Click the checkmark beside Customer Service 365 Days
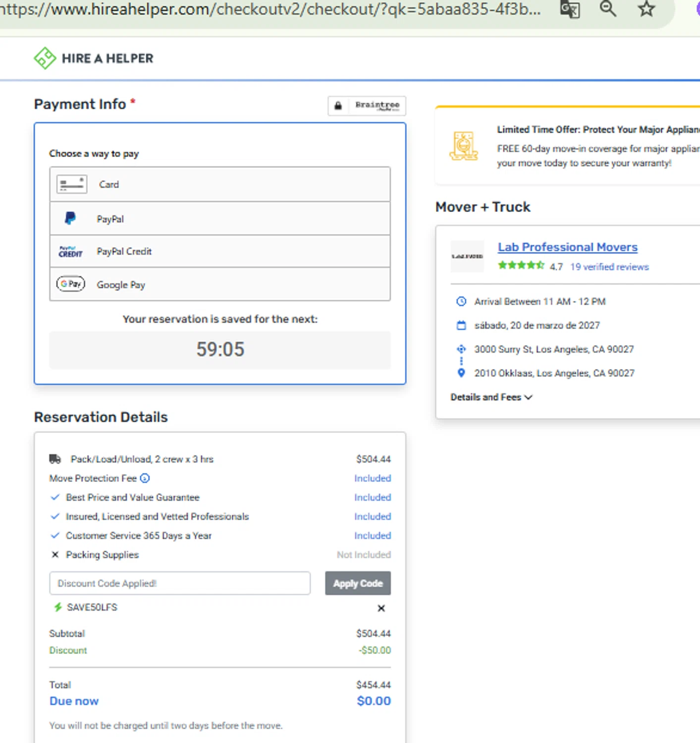The width and height of the screenshot is (700, 743). (x=55, y=535)
